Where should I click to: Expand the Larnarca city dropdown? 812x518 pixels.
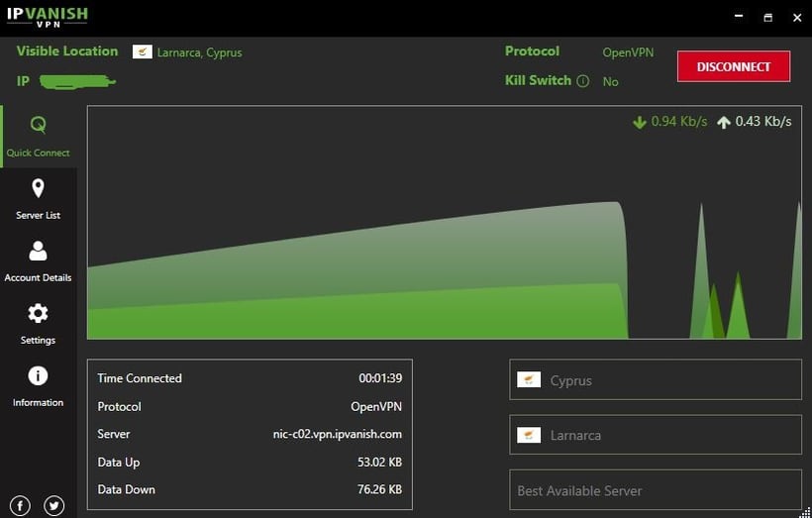[x=656, y=435]
